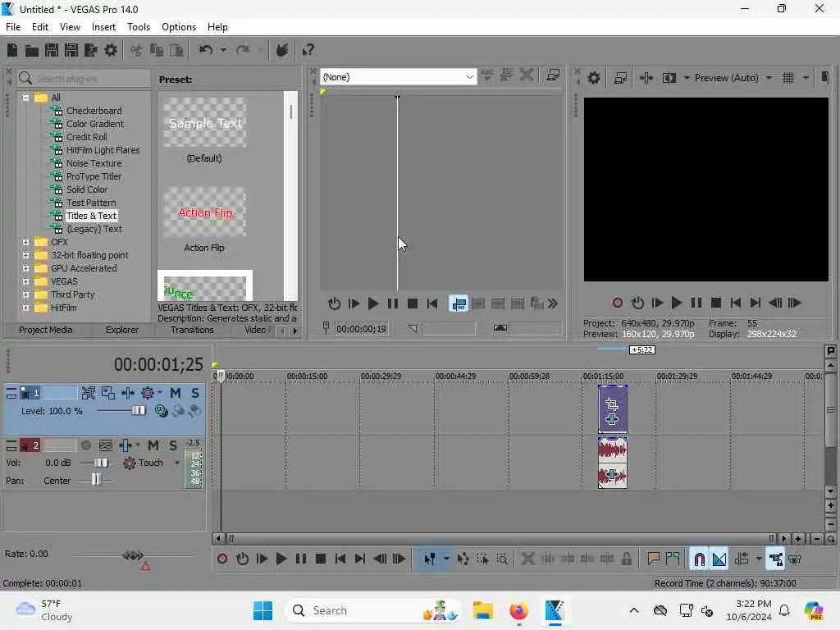The height and width of the screenshot is (630, 840).
Task: Click the audio event on track 2
Action: [x=612, y=463]
